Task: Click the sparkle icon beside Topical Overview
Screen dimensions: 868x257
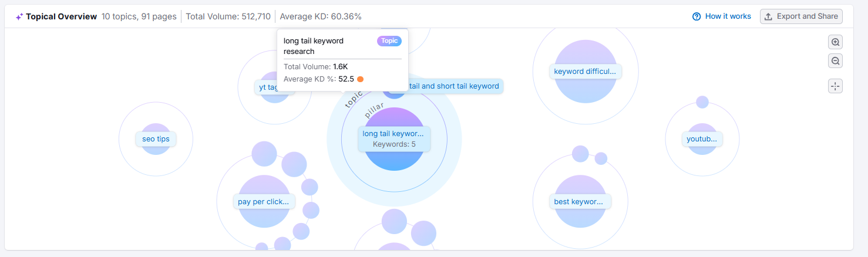Action: point(19,16)
